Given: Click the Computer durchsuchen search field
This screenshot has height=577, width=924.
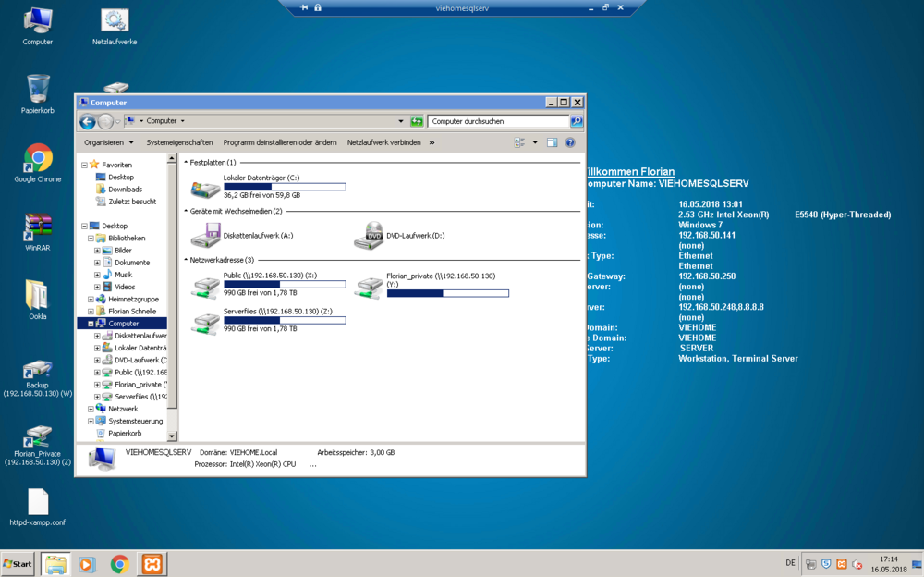Looking at the screenshot, I should tap(497, 121).
